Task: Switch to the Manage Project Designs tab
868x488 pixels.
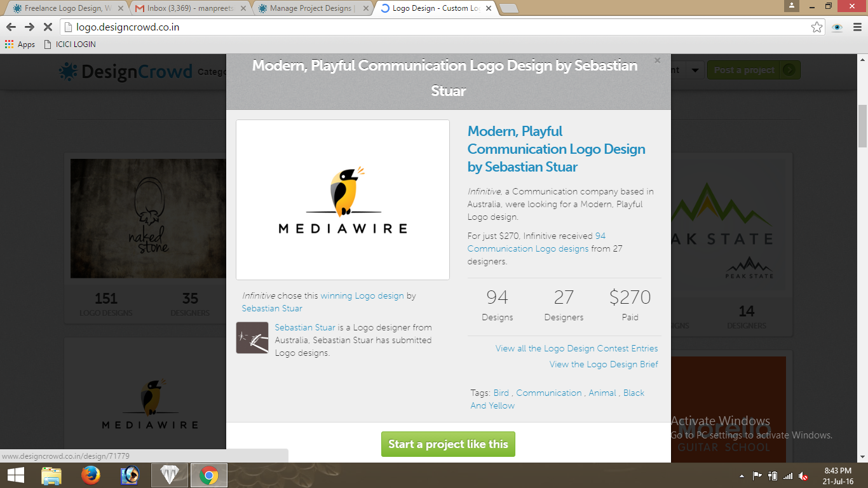Action: pyautogui.click(x=310, y=8)
